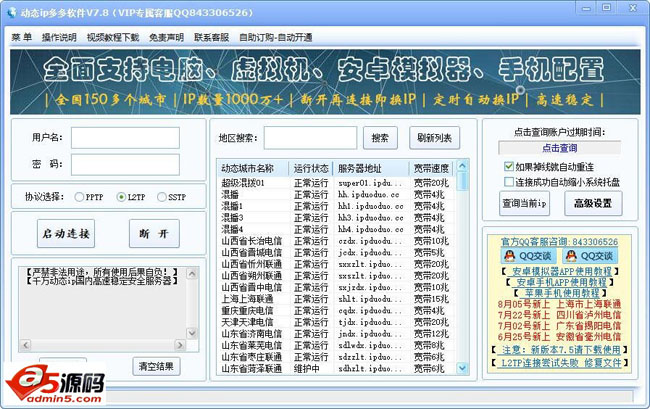This screenshot has height=409, width=650.
Task: Open 新版本7.5请下载使用 link
Action: click(x=560, y=350)
